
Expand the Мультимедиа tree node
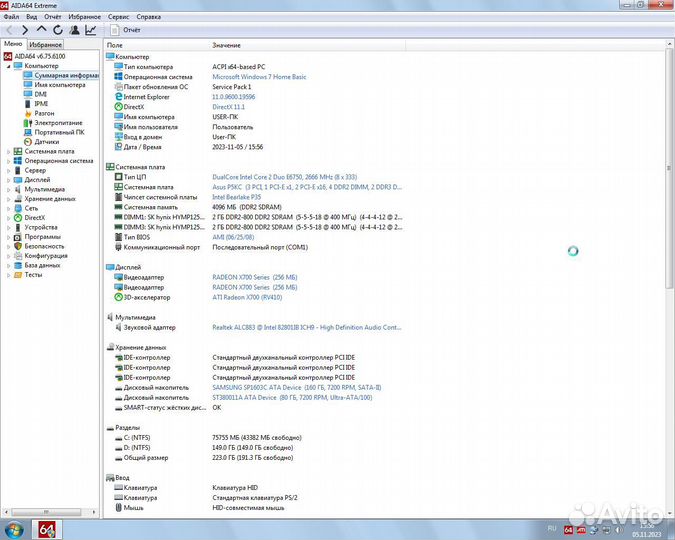point(8,189)
